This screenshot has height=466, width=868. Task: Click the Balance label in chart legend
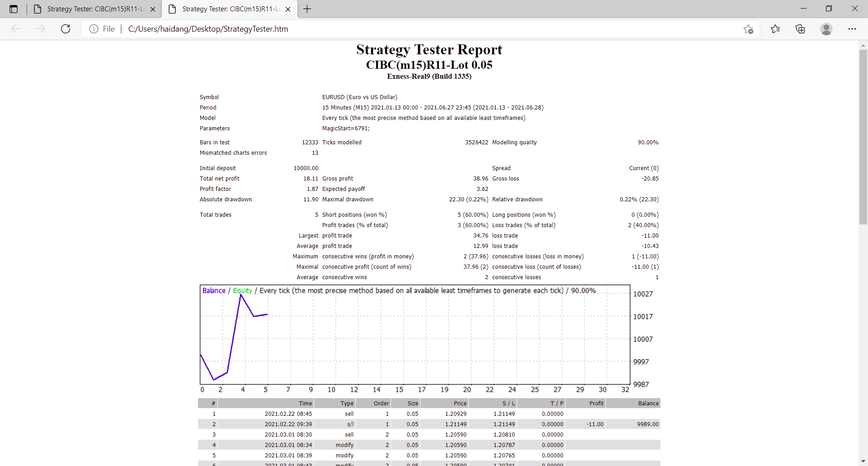click(214, 290)
